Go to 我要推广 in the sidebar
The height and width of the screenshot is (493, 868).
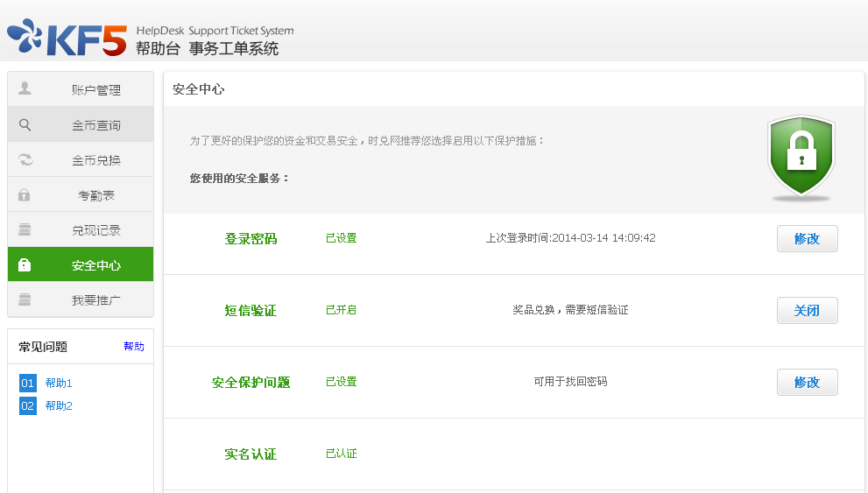[x=81, y=299]
